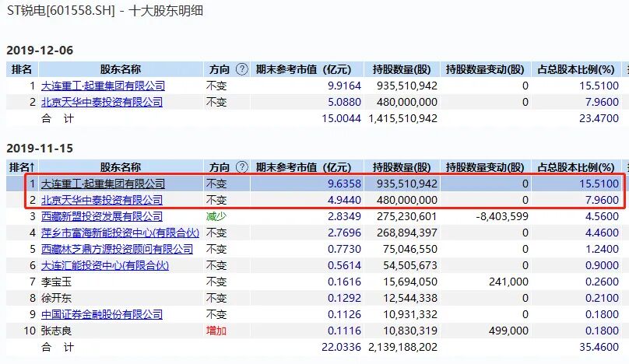This screenshot has width=629, height=364.
Task: Select shareholder name 徐开东
Action: [56, 298]
